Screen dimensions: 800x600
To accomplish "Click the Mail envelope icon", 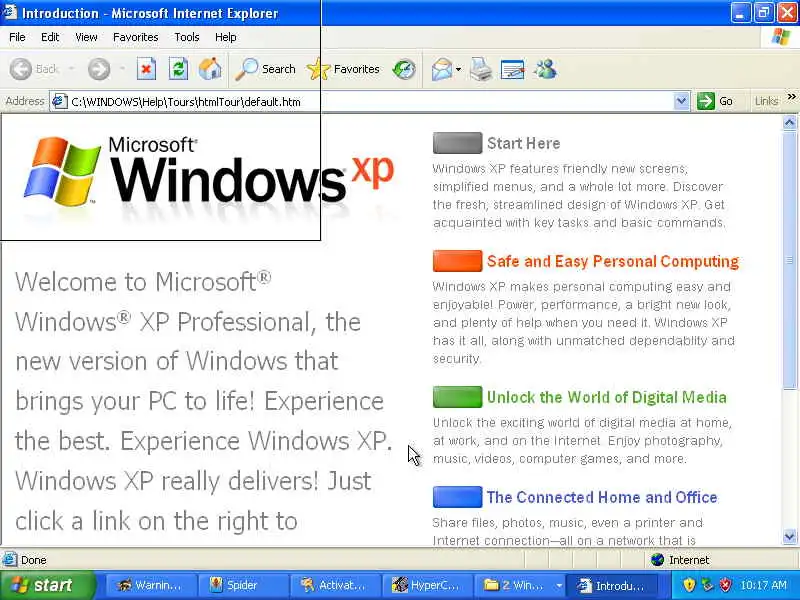I will pos(441,69).
